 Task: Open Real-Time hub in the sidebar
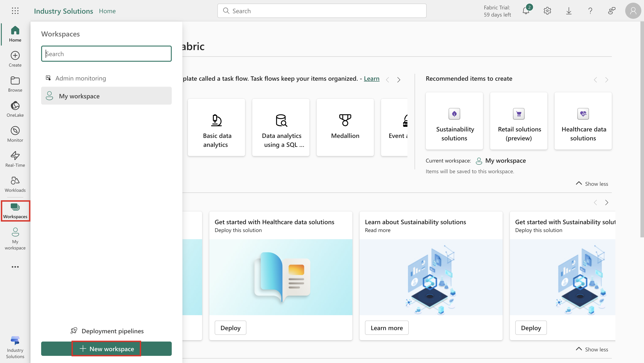tap(15, 159)
